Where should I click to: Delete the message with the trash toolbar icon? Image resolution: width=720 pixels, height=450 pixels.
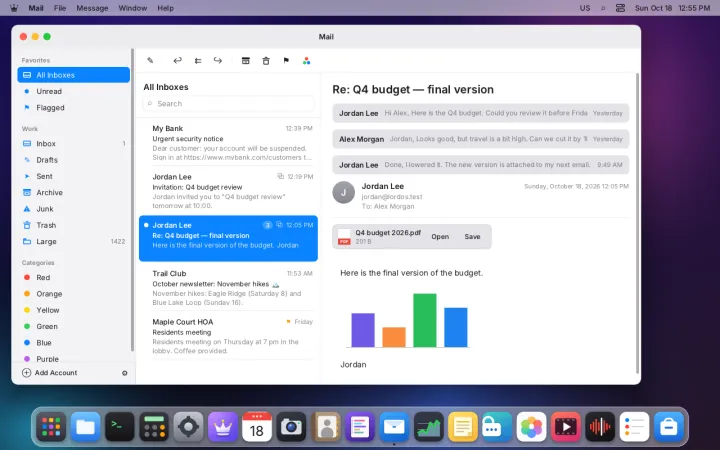pyautogui.click(x=266, y=61)
